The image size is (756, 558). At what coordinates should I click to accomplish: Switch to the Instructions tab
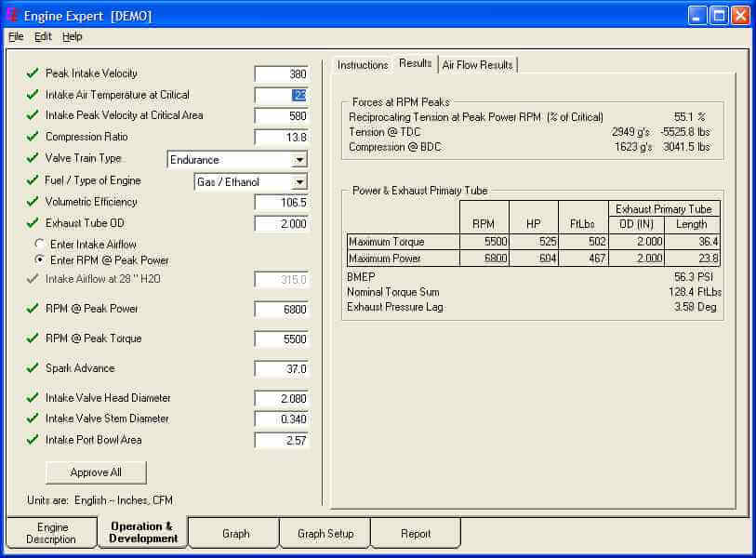(x=363, y=65)
